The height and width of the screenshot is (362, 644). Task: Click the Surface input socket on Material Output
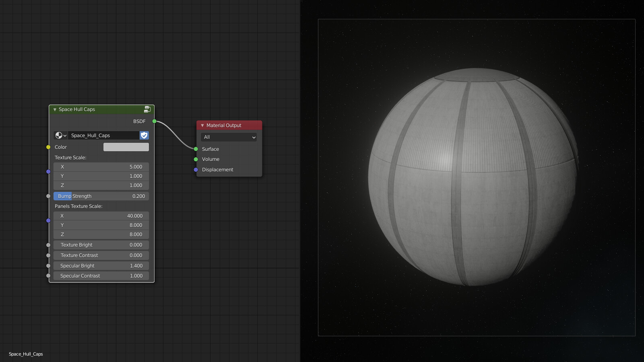(196, 149)
